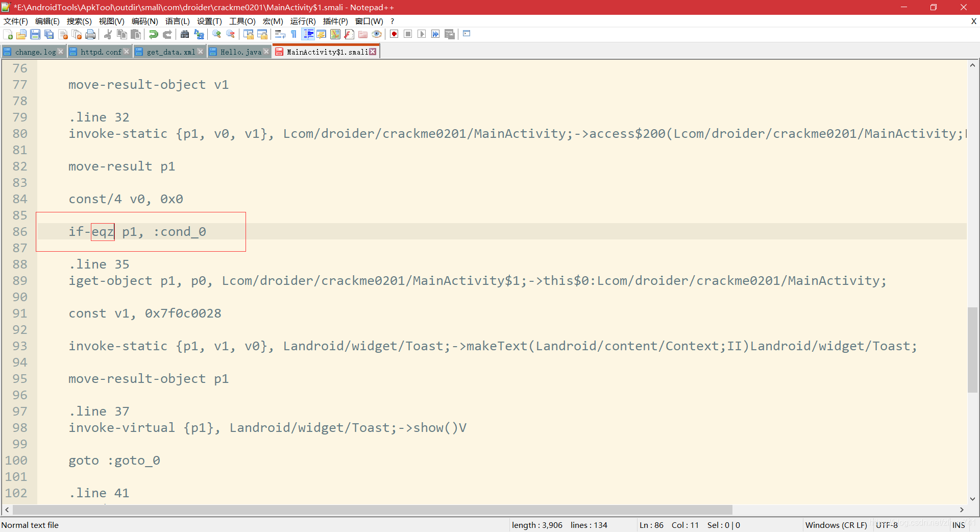The image size is (980, 532).
Task: Undo last edit with green arrow icon
Action: 153,34
